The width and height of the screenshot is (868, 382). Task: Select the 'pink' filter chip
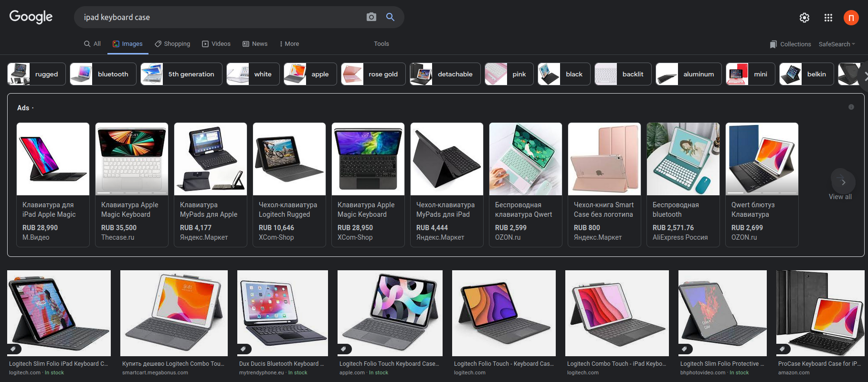[509, 74]
